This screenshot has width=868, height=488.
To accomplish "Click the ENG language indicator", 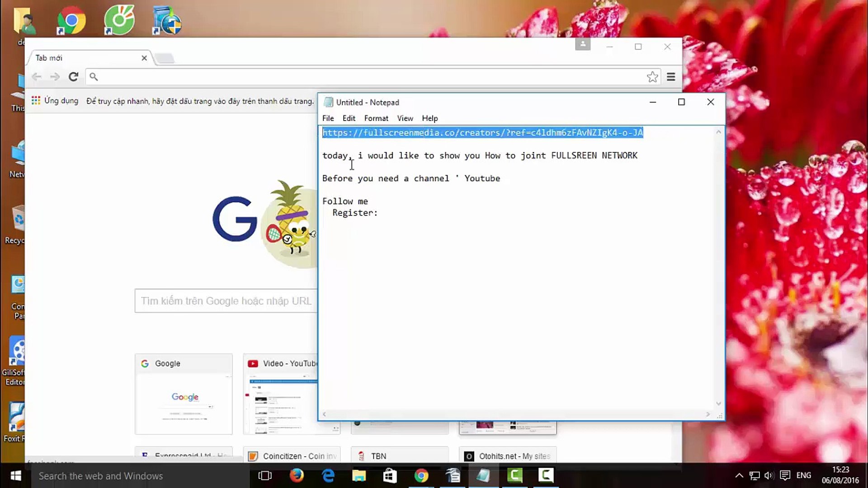I will coord(803,475).
